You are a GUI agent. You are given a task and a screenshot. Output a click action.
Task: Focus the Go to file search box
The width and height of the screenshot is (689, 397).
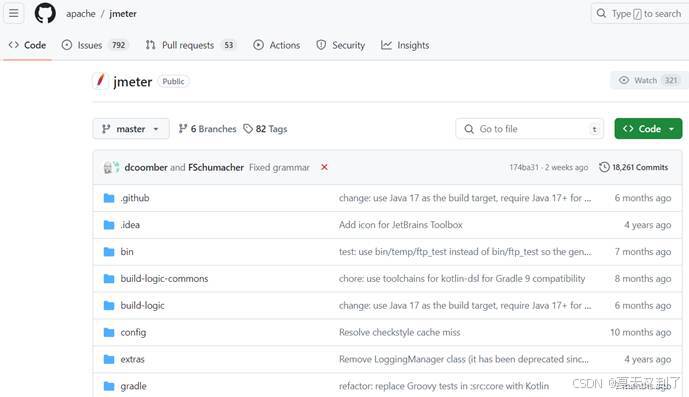529,129
